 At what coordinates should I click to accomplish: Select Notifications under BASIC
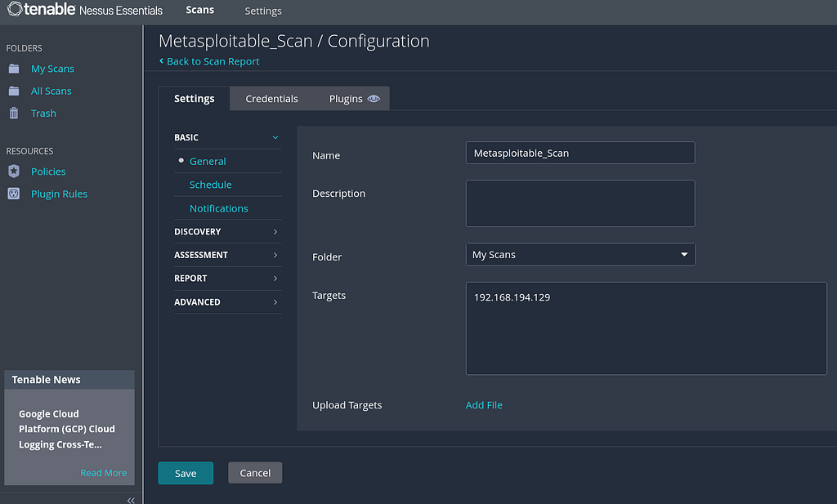(x=219, y=208)
